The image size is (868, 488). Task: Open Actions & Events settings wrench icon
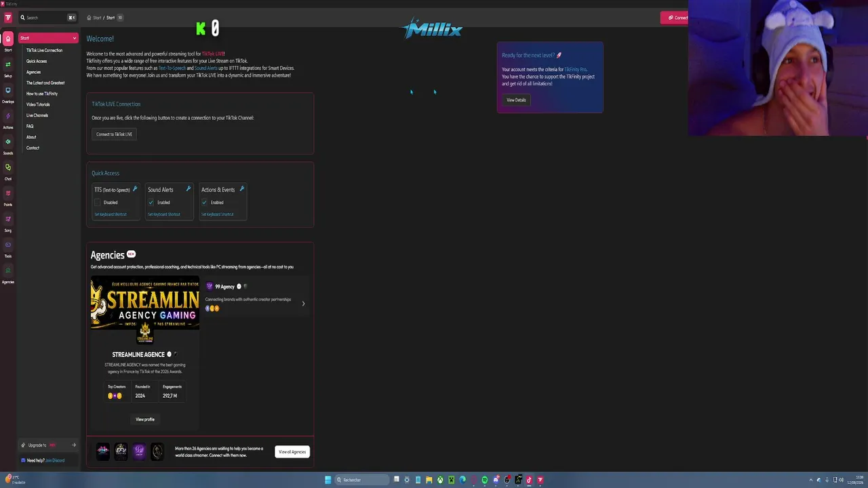tap(242, 189)
